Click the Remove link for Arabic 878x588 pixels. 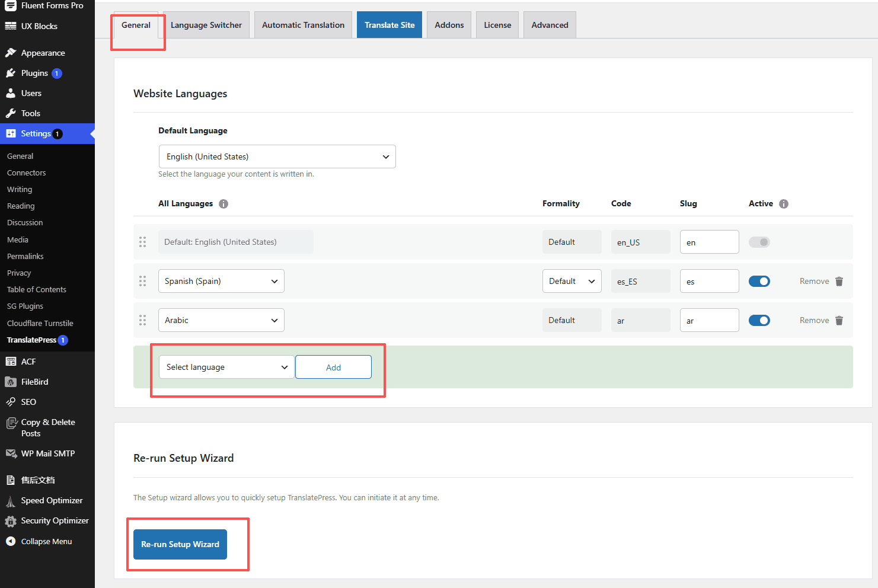pyautogui.click(x=815, y=320)
